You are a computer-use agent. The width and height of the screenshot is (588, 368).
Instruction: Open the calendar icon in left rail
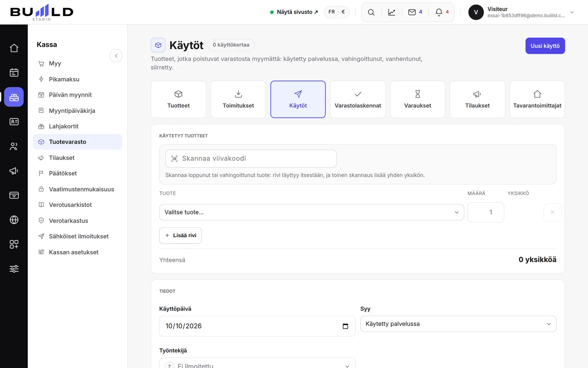point(14,73)
